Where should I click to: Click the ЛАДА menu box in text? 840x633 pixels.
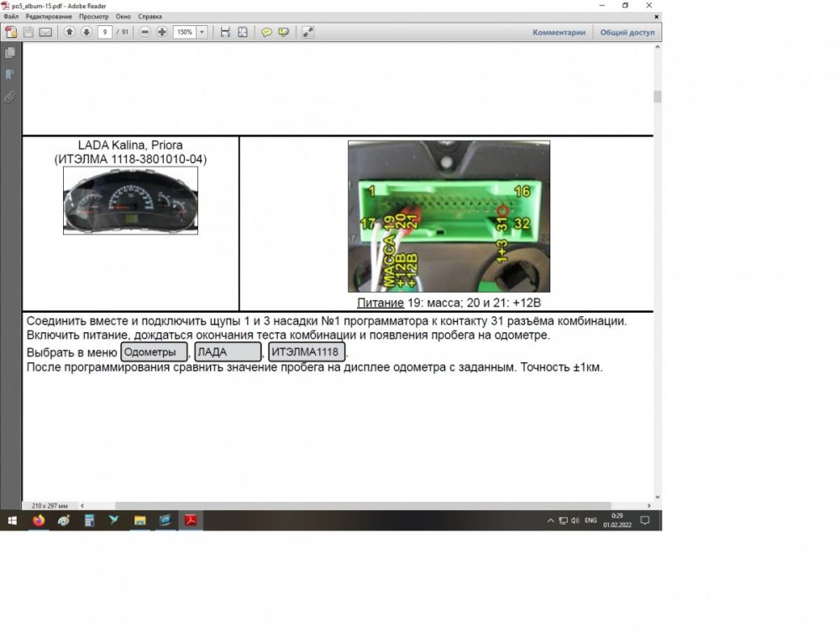(228, 352)
